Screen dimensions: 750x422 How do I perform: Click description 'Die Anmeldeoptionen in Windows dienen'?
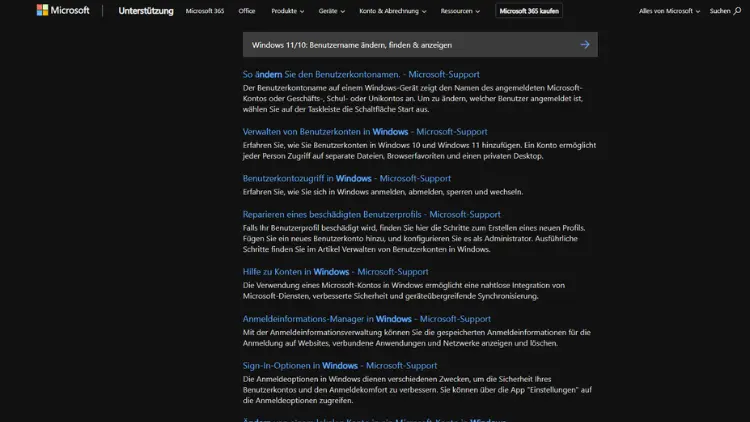pyautogui.click(x=417, y=389)
